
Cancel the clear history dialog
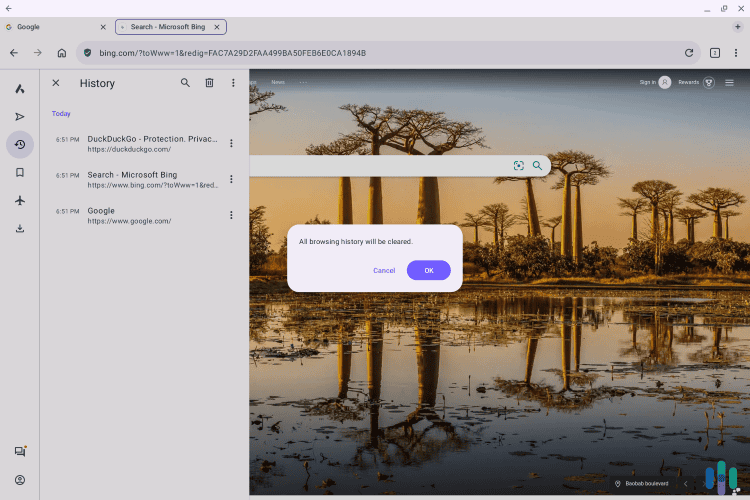pos(384,270)
